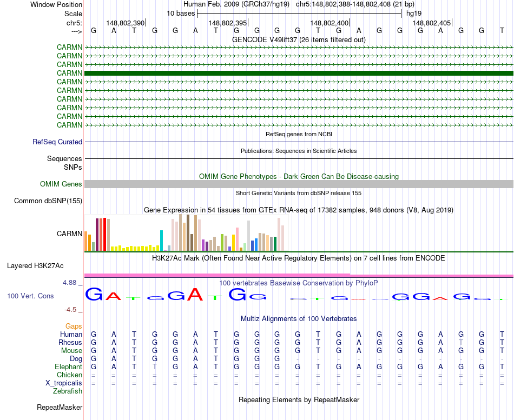Click the SNPs track label

click(73, 167)
